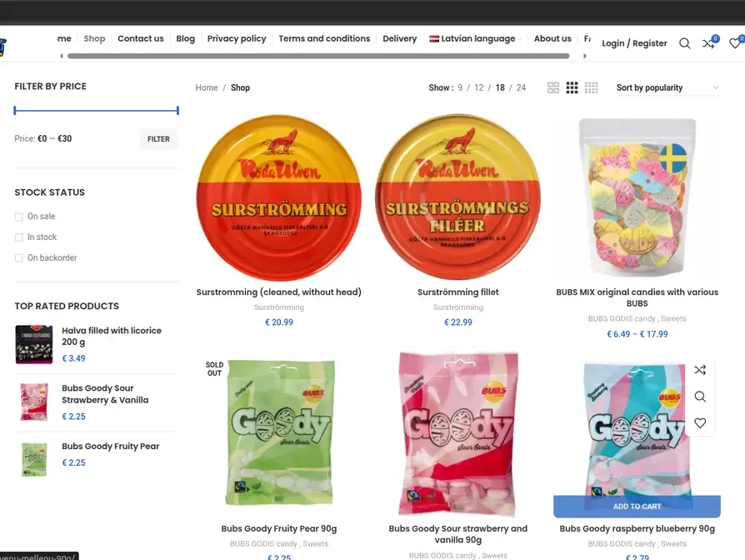Click the right arrow of the menu scrollbar
The height and width of the screenshot is (560, 745).
(585, 56)
